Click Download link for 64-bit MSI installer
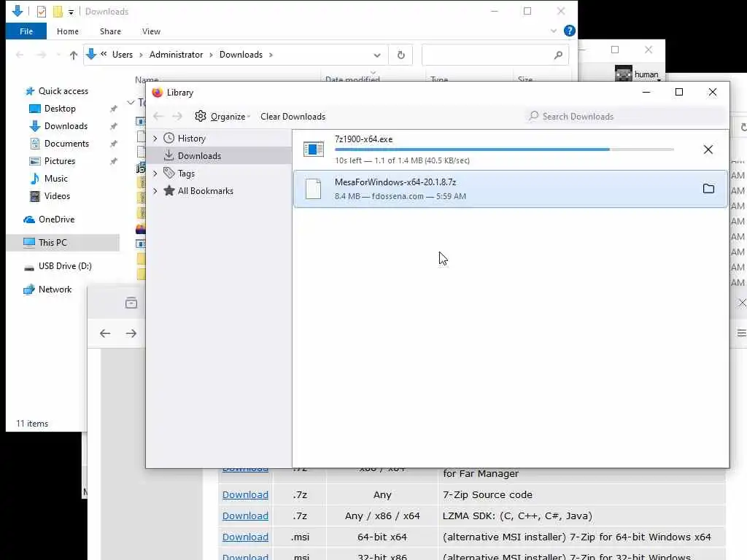This screenshot has height=560, width=747. (x=245, y=537)
